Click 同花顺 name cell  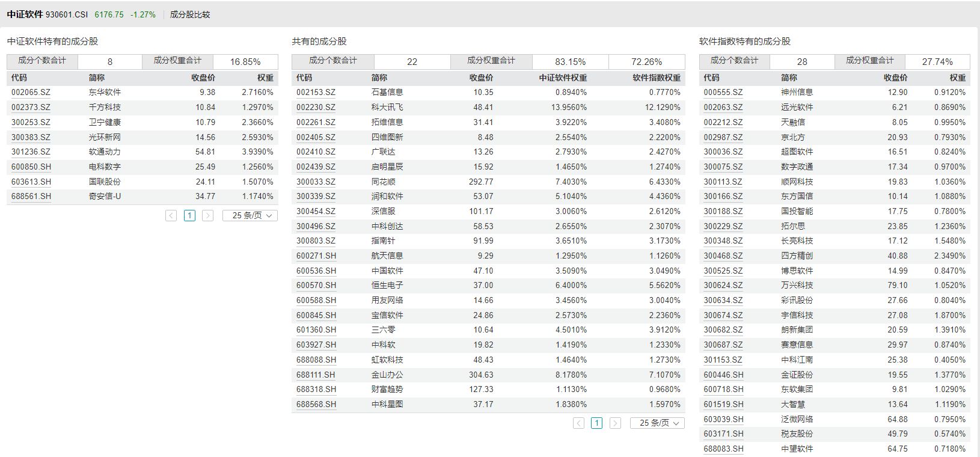(x=383, y=182)
